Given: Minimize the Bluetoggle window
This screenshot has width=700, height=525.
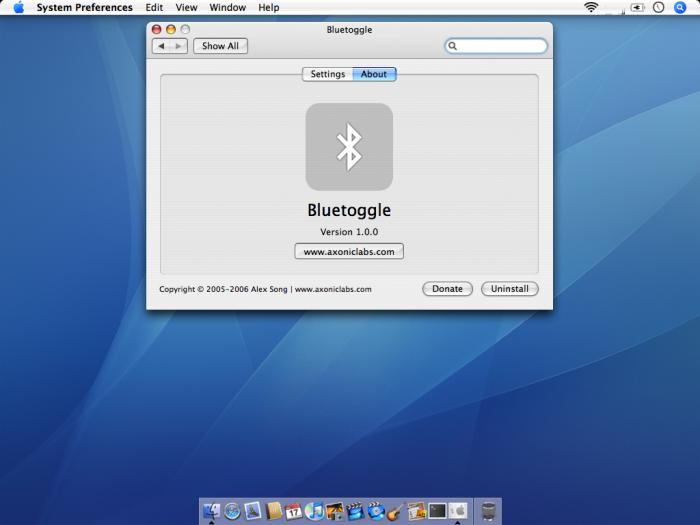Looking at the screenshot, I should [x=171, y=29].
